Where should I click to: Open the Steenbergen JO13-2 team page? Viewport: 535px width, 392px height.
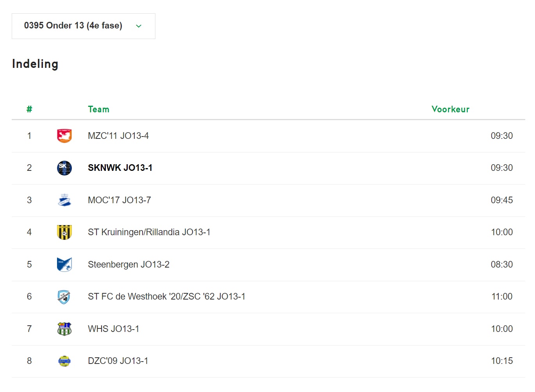pyautogui.click(x=129, y=264)
